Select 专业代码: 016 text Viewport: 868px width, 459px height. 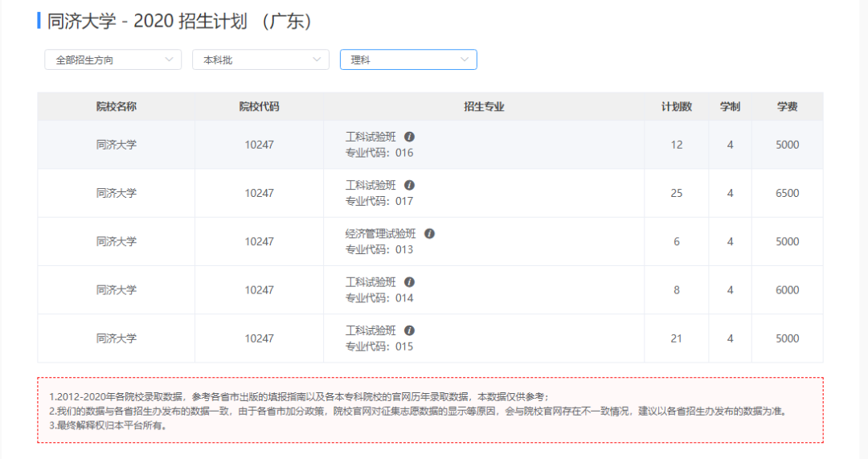coord(379,153)
